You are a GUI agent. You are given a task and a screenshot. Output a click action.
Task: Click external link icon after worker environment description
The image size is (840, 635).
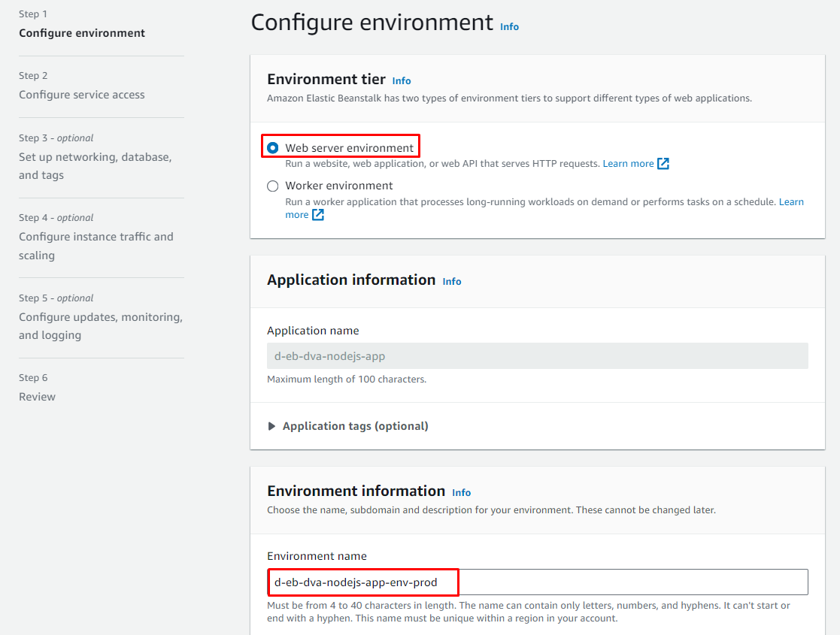[x=318, y=215]
